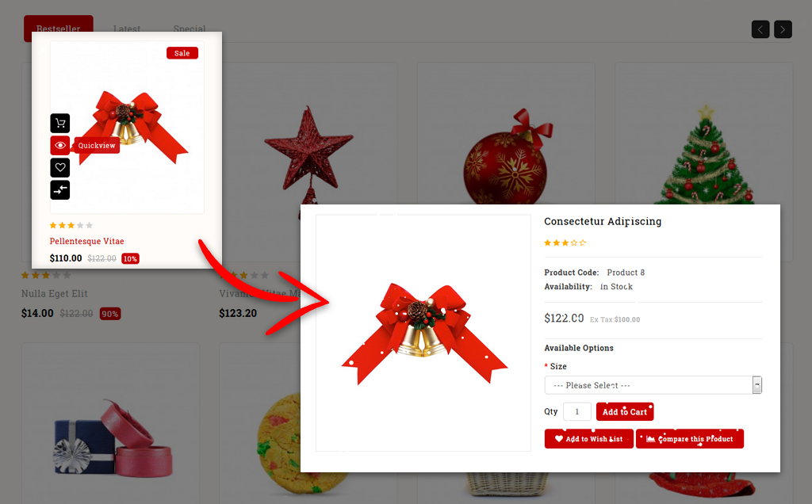
Task: Go to previous products with left arrow
Action: (x=760, y=29)
